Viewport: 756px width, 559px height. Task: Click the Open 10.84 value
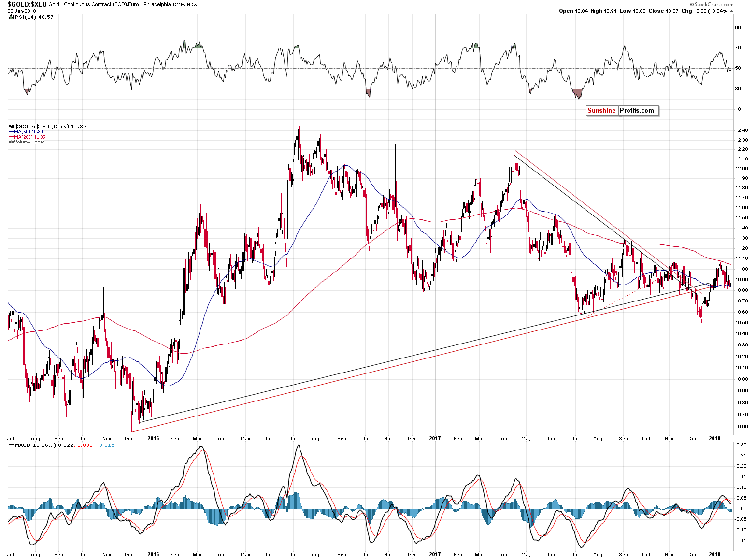572,11
